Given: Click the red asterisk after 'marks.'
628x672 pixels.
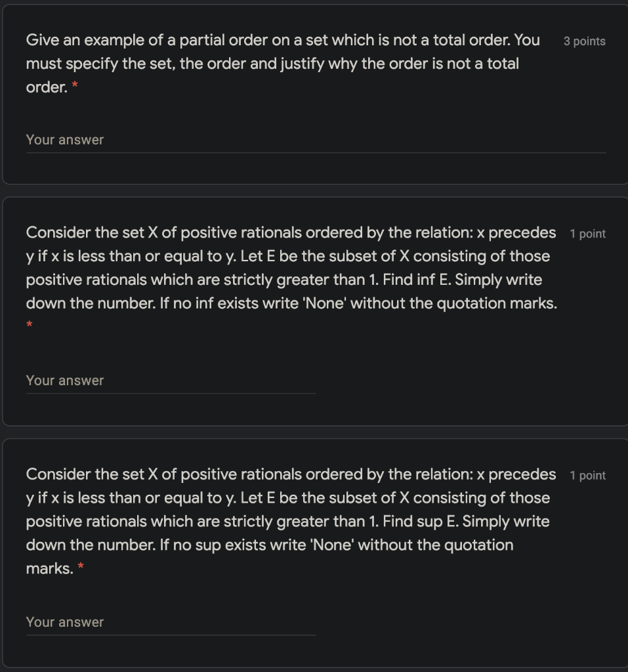Looking at the screenshot, I should pos(81,566).
